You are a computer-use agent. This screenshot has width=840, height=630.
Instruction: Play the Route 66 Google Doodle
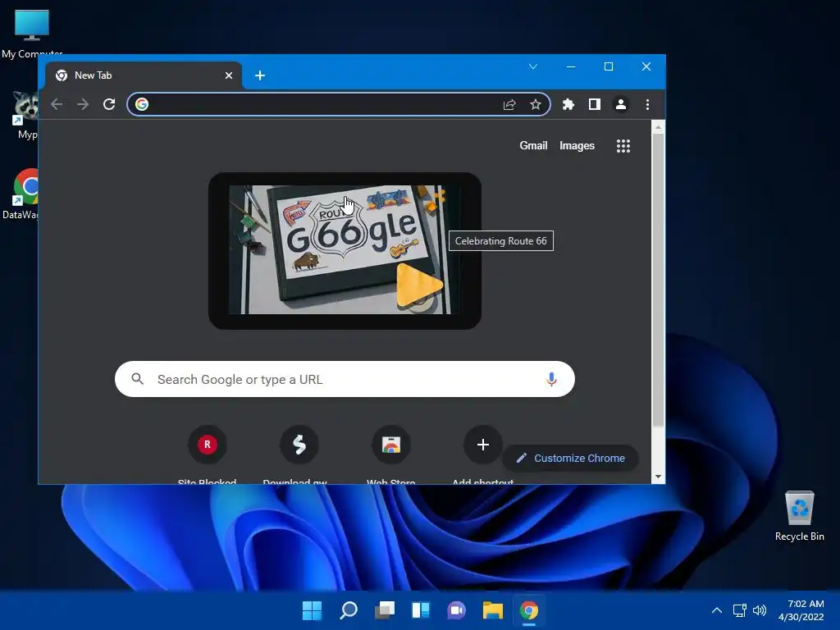419,286
